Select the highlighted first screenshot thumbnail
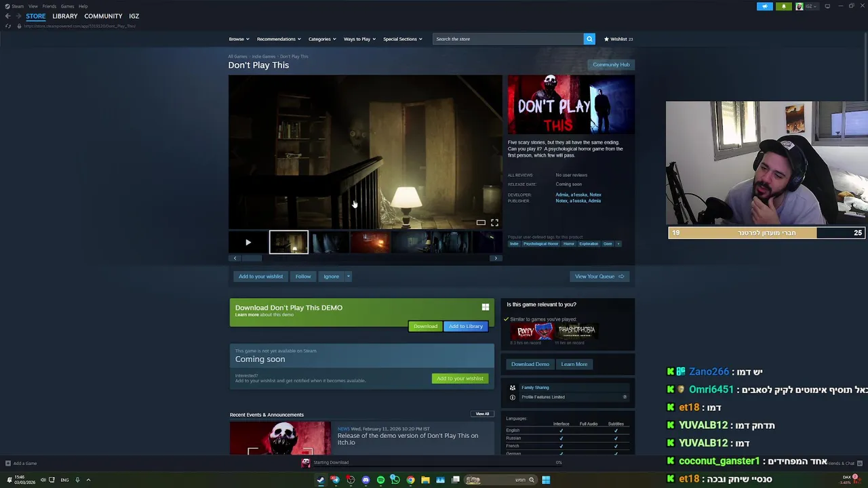Viewport: 868px width, 488px height. click(289, 242)
